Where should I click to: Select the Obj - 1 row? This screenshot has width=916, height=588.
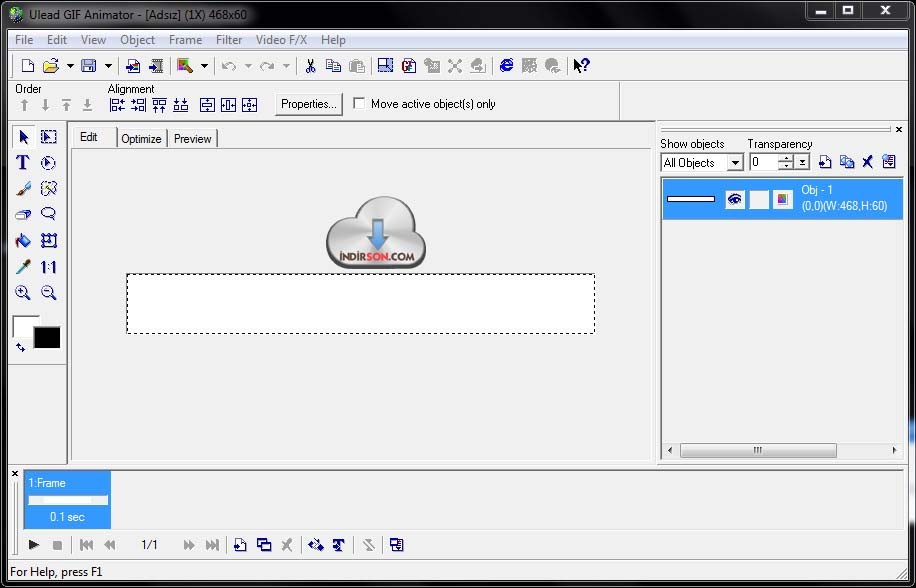(x=782, y=199)
